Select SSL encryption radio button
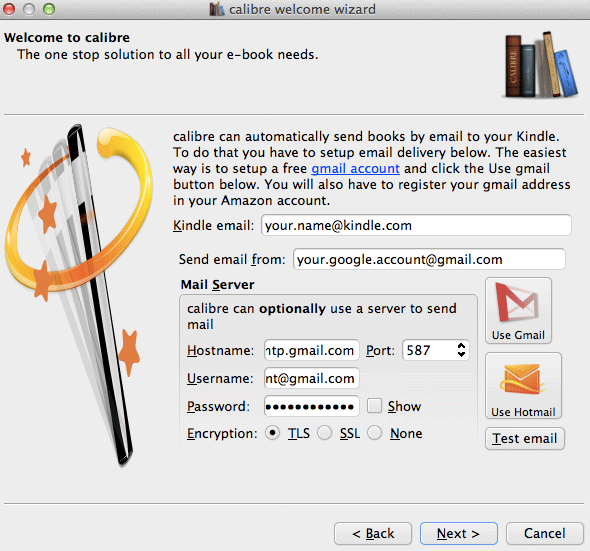Screen dimensions: 590x551 pyautogui.click(x=324, y=433)
